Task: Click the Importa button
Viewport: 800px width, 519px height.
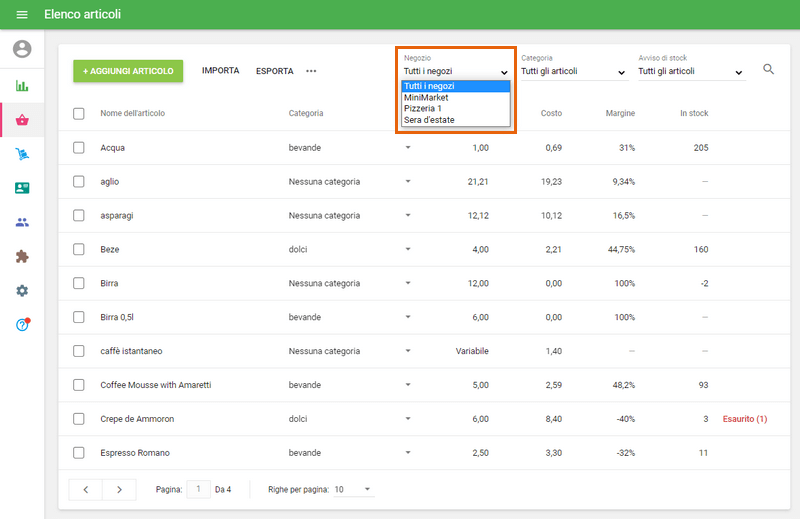Action: (220, 71)
